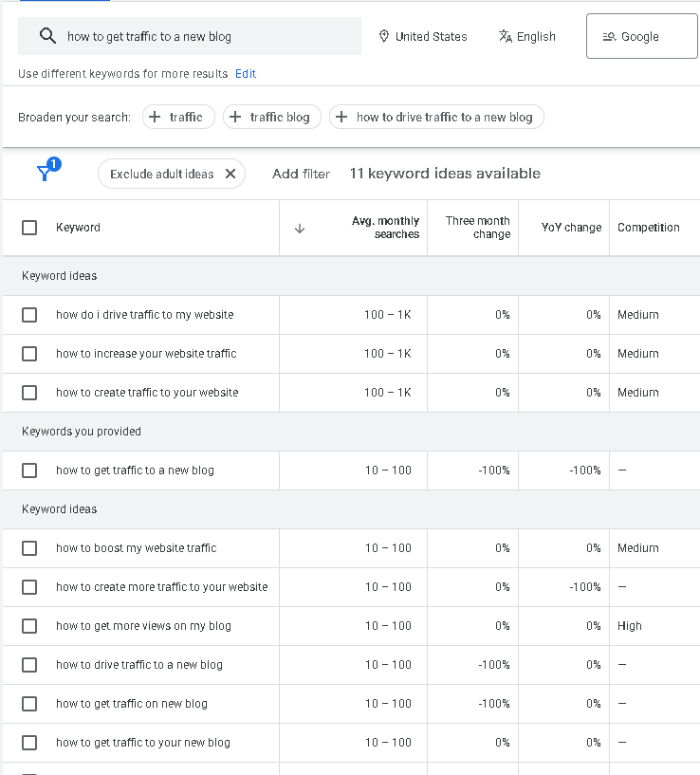
Task: Click the -100% YoY cell for 'create more traffic'
Action: [585, 587]
